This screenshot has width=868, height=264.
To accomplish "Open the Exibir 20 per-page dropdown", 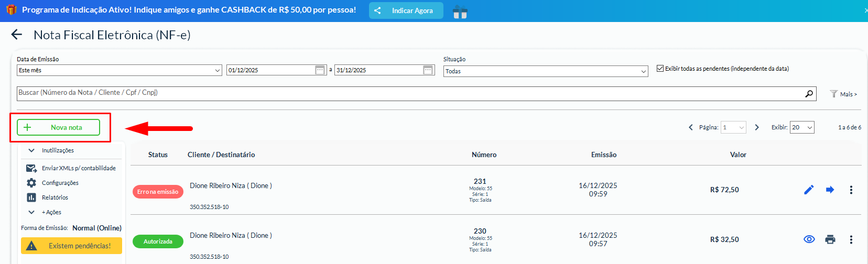I will 801,127.
